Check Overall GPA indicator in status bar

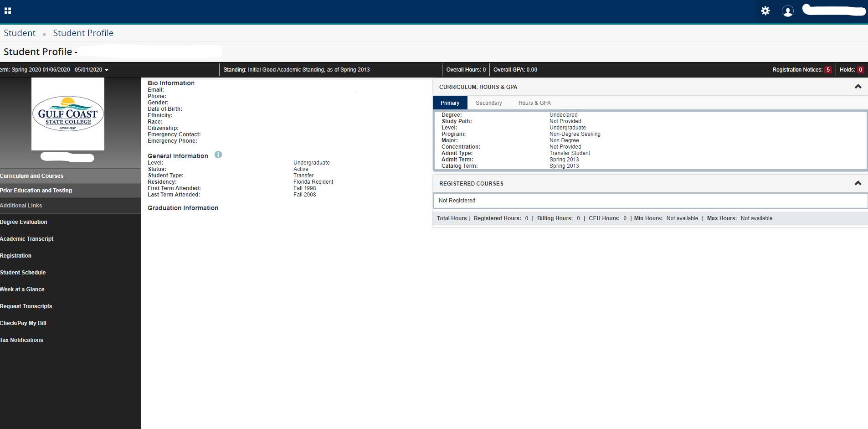coord(515,69)
